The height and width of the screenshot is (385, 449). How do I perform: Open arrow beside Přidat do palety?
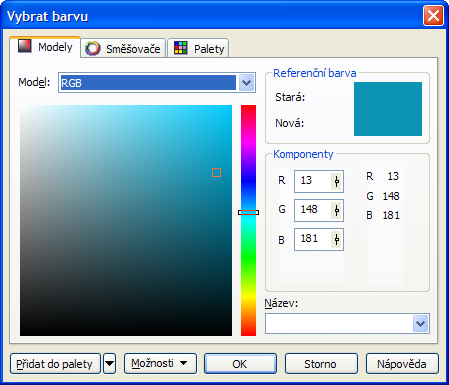(110, 364)
